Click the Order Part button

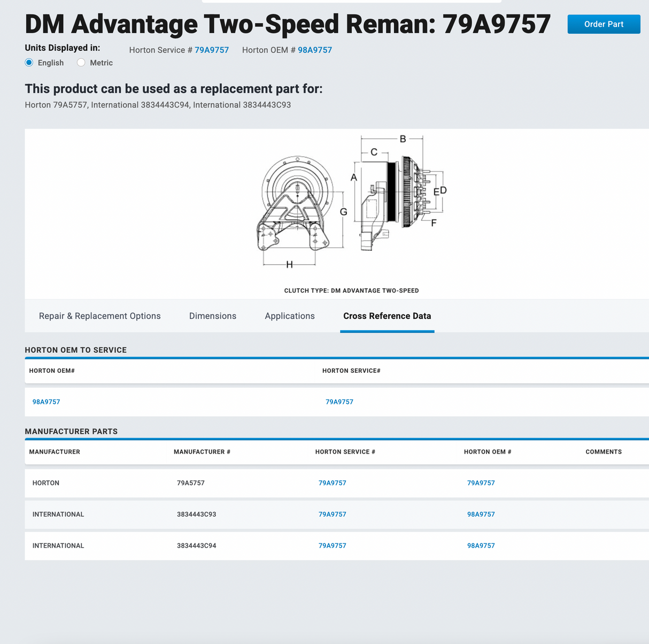tap(604, 24)
